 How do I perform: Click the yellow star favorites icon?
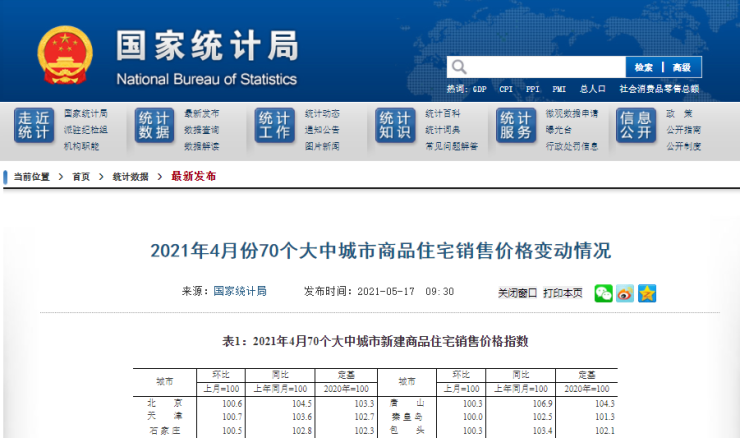coord(647,293)
